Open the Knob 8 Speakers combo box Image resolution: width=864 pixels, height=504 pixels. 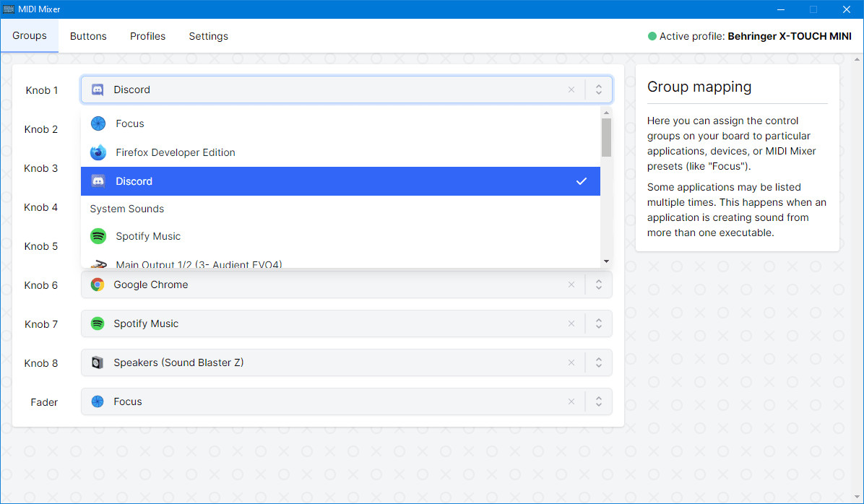point(346,363)
